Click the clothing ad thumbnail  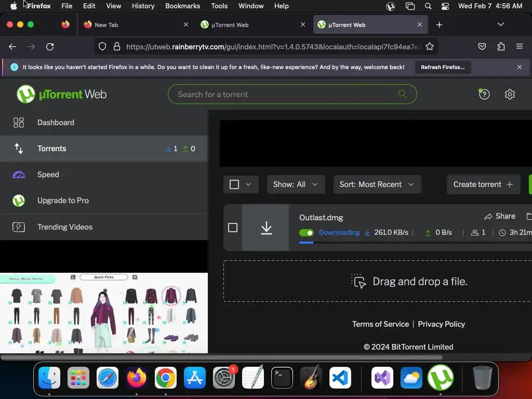coord(104,313)
